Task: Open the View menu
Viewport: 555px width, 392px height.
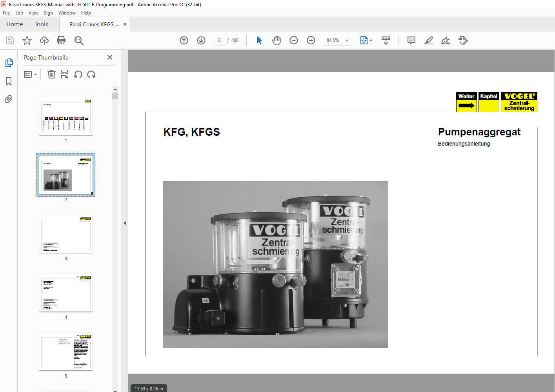Action: [33, 13]
